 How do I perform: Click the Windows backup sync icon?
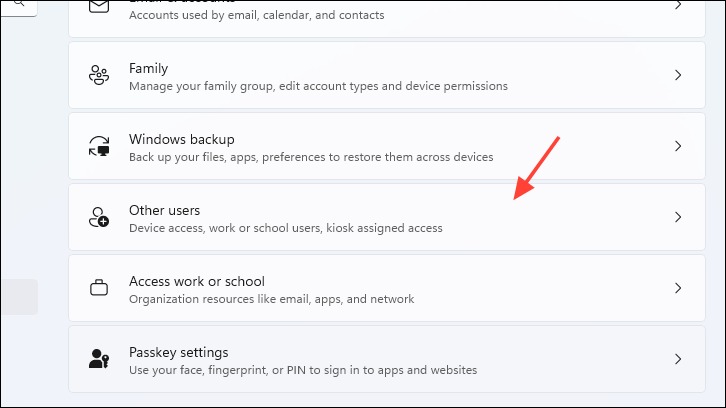99,146
